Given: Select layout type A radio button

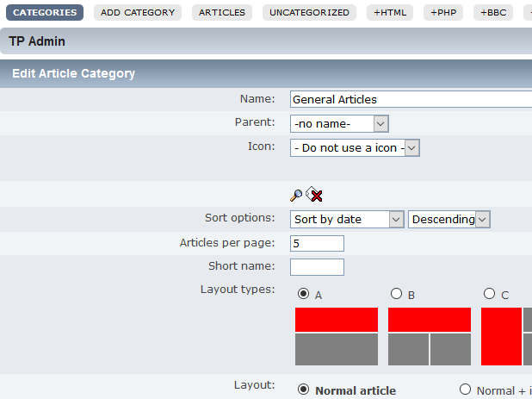Looking at the screenshot, I should coord(304,294).
